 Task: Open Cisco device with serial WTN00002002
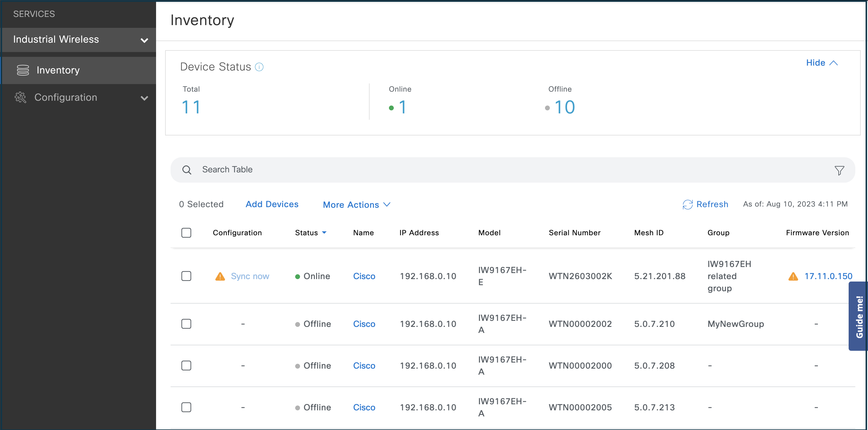click(364, 324)
